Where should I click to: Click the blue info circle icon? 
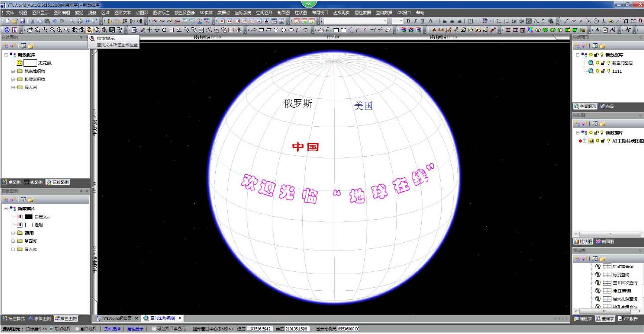pyautogui.click(x=7, y=30)
